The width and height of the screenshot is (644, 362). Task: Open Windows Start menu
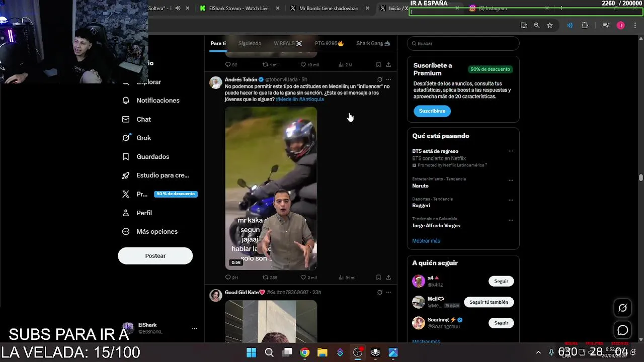(x=251, y=352)
